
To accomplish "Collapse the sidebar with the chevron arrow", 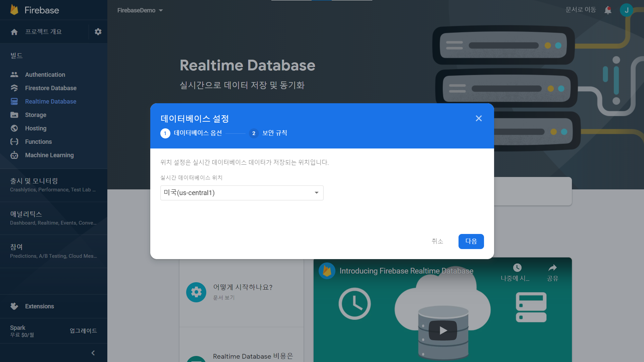I will 93,353.
